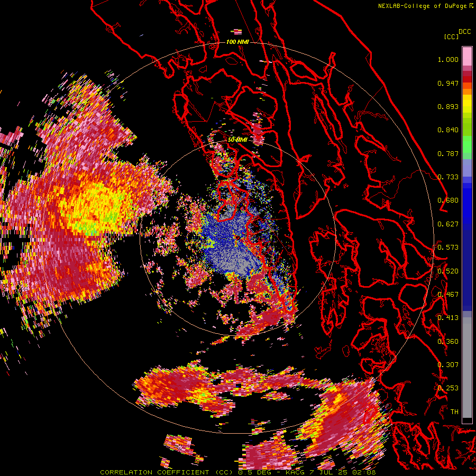The width and height of the screenshot is (476, 476).
Task: Pick the light pink top color bar segment
Action: [467, 57]
